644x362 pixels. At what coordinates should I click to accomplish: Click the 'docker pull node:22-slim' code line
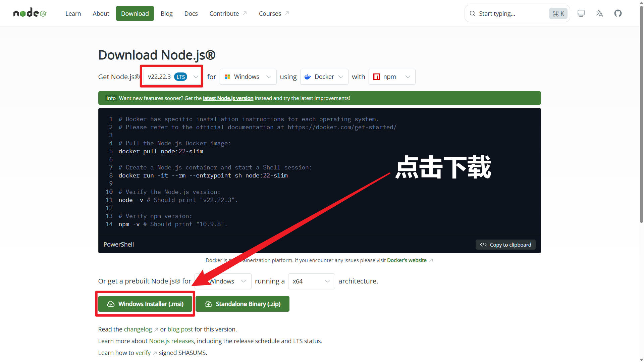click(x=161, y=151)
